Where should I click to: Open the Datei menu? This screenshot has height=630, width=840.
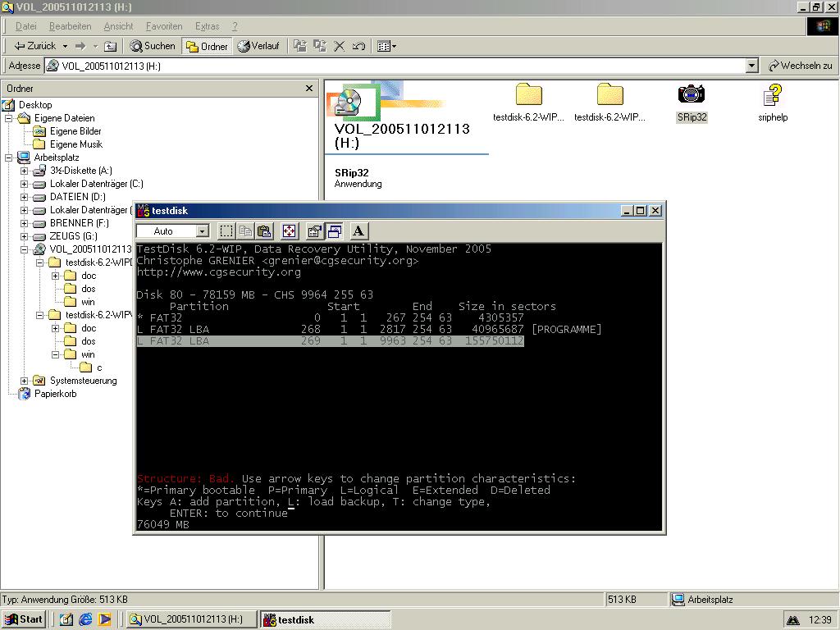[x=25, y=26]
